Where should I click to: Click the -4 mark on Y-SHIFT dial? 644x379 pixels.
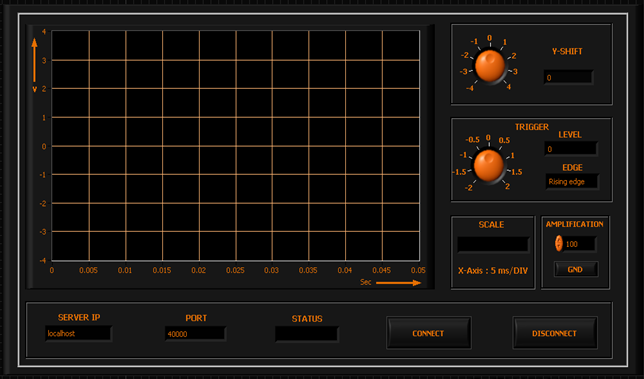470,88
